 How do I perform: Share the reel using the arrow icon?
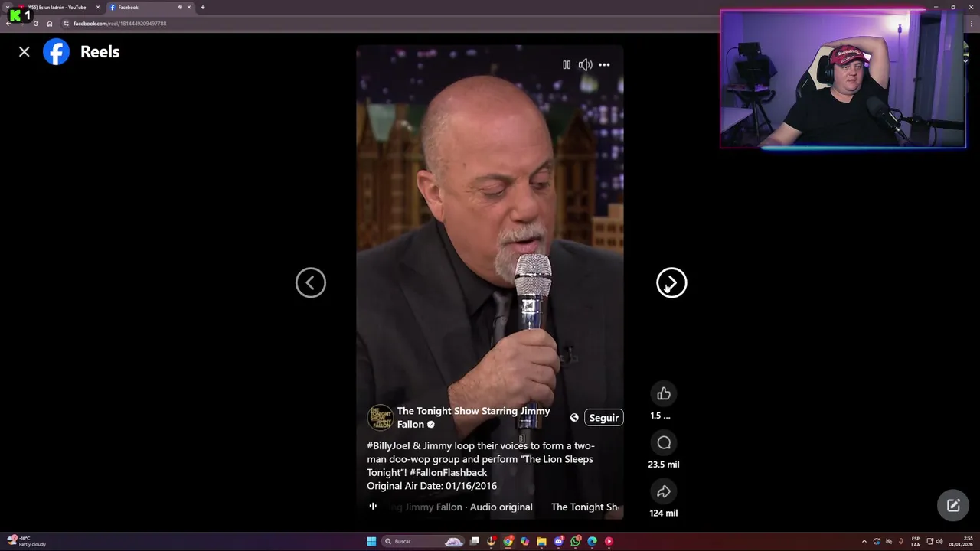click(x=664, y=491)
